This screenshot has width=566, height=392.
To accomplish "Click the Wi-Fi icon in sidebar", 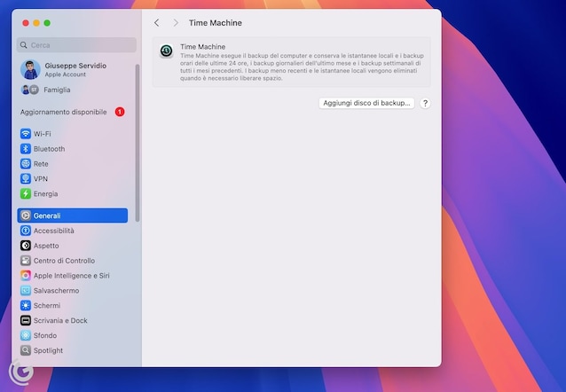I will pyautogui.click(x=26, y=134).
